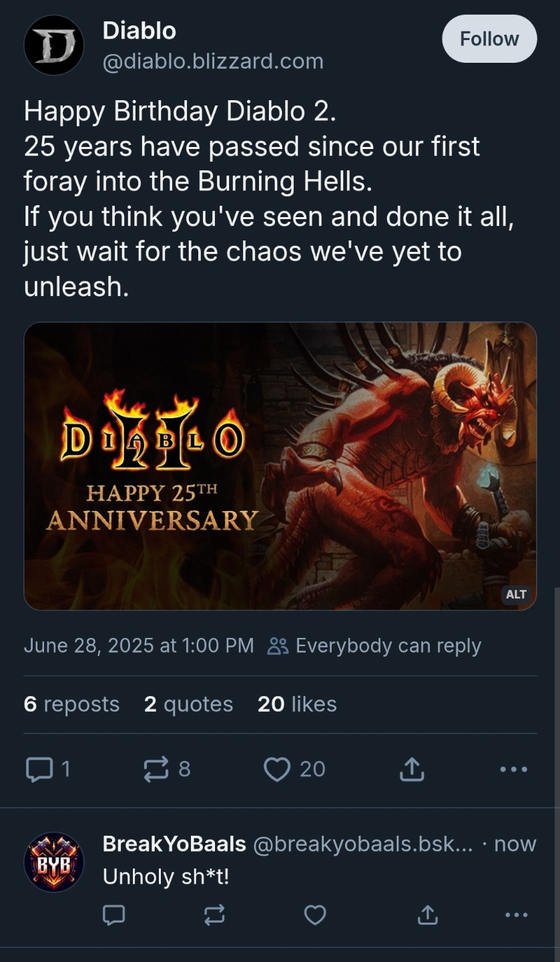Click the Diablo profile avatar
The image size is (560, 962).
tap(53, 45)
